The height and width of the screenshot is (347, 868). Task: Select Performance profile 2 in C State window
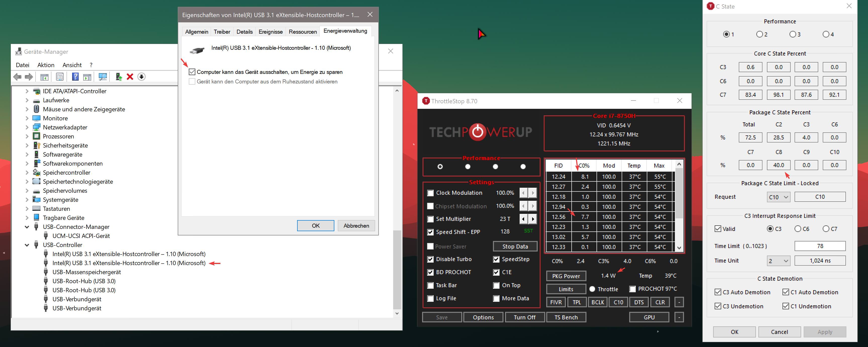[x=759, y=34]
